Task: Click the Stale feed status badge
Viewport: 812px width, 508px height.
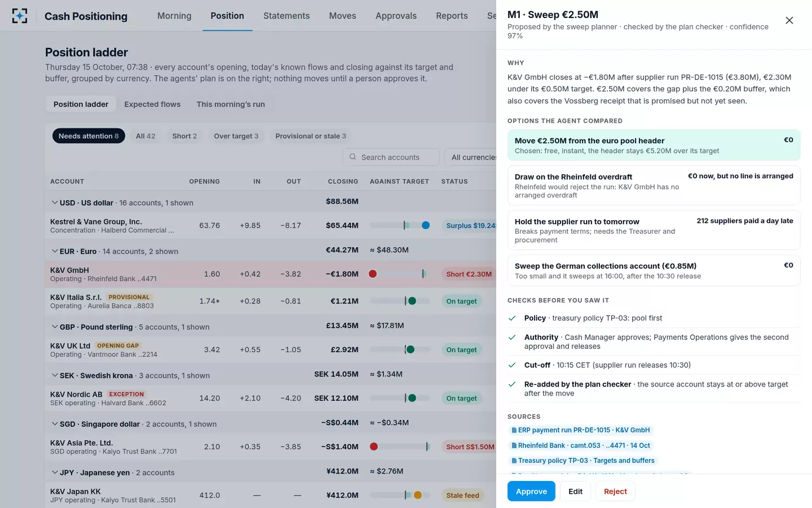Action: tap(462, 496)
